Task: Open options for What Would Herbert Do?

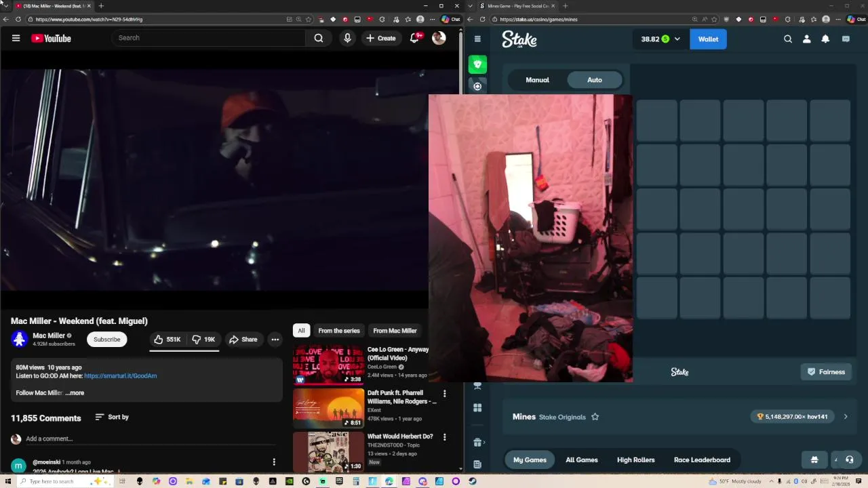Action: click(445, 436)
